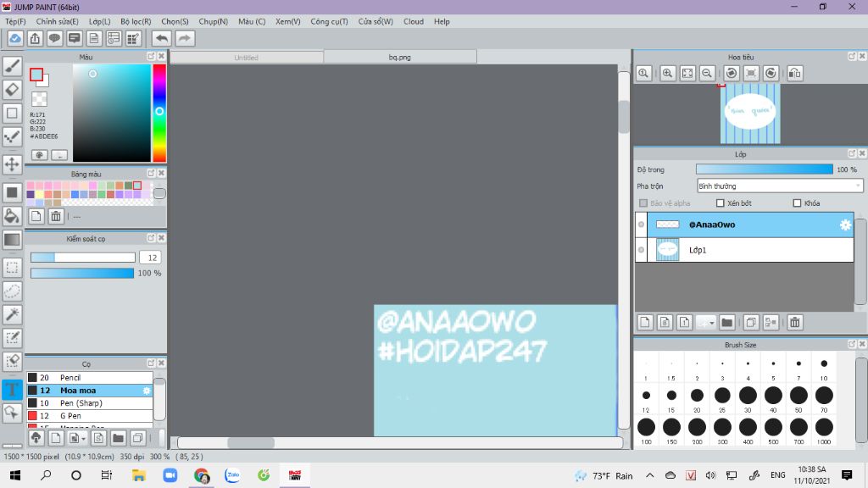Delete the selected layer with trash icon
This screenshot has width=868, height=488.
[x=795, y=322]
